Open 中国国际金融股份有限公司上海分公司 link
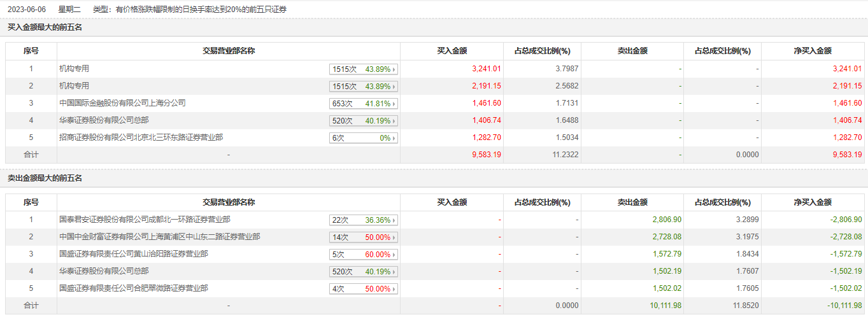868x317 pixels. (x=122, y=102)
